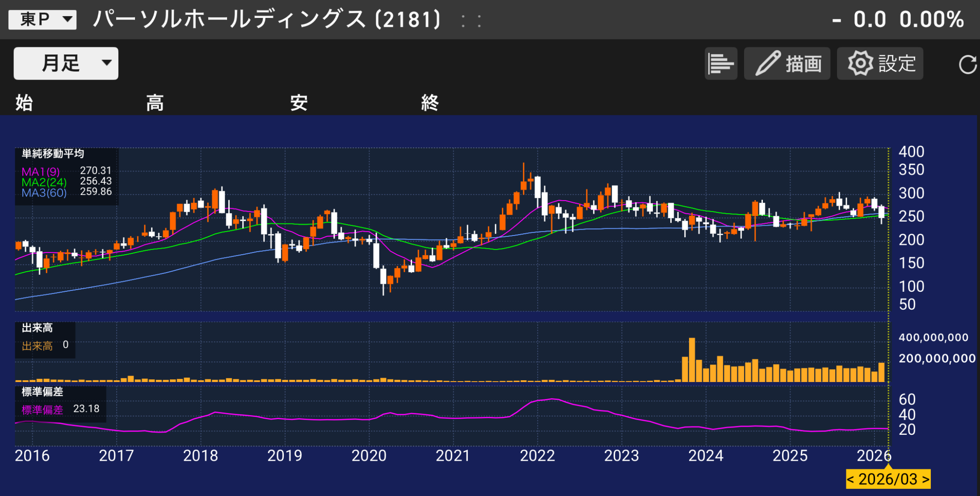980x496 pixels.
Task: Open the 東P market selector dropdown
Action: (42, 19)
